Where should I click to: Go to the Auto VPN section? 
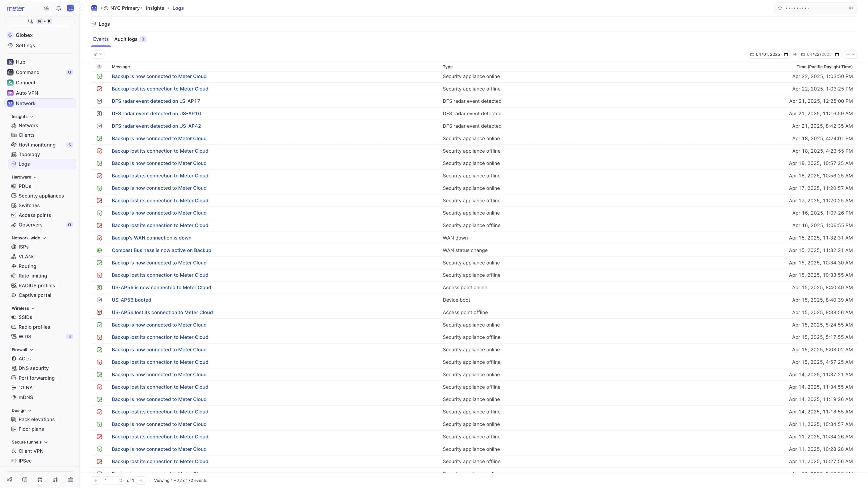(x=27, y=93)
